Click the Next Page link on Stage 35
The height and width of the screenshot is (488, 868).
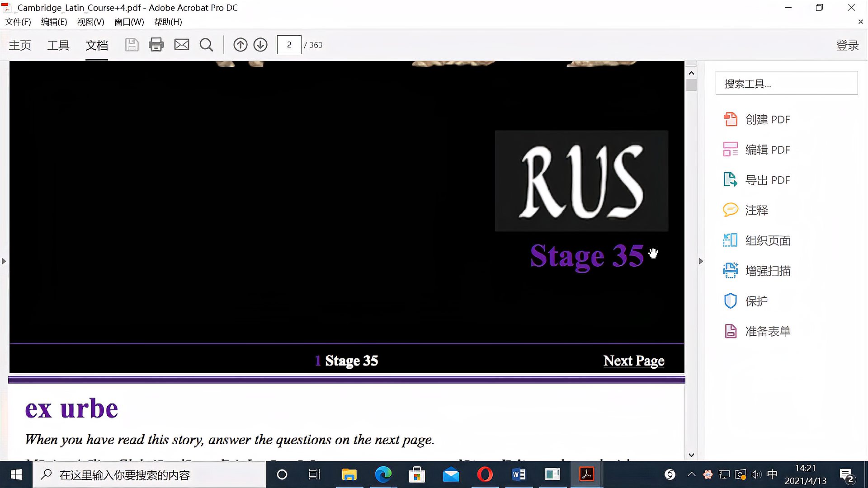(x=634, y=361)
